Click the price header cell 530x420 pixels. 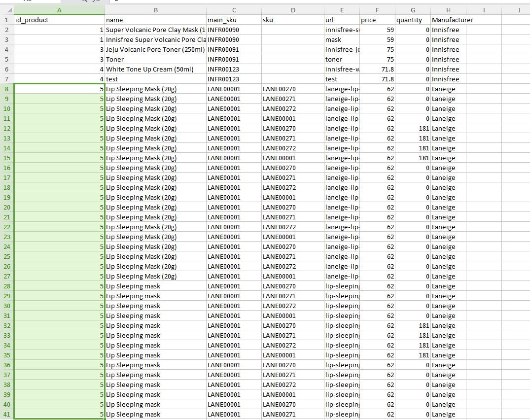click(x=377, y=20)
